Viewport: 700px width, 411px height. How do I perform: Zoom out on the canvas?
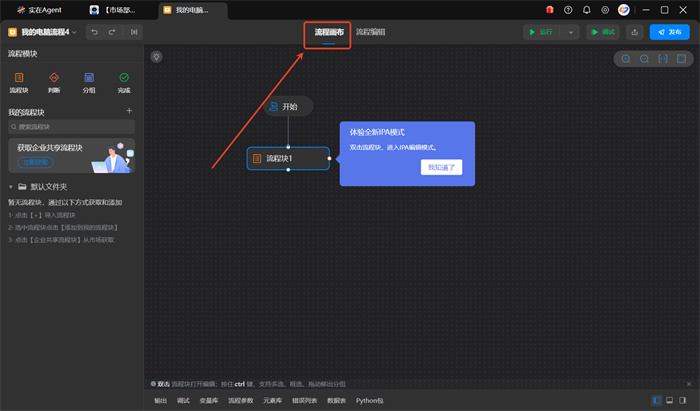click(644, 59)
